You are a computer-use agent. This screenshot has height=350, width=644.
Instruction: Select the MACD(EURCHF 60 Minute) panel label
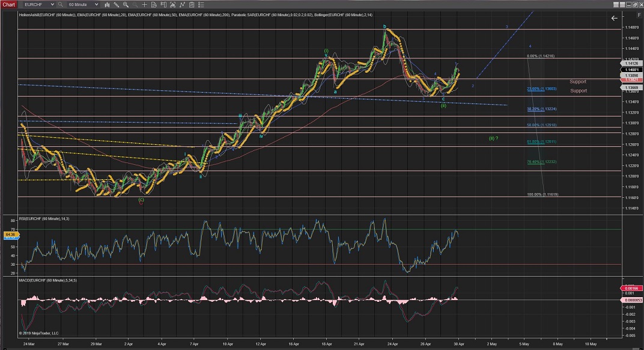pos(49,280)
